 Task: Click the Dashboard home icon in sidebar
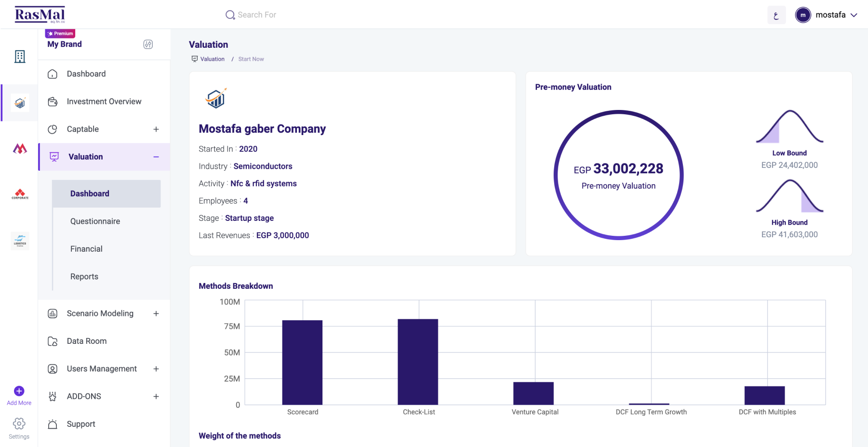point(53,74)
